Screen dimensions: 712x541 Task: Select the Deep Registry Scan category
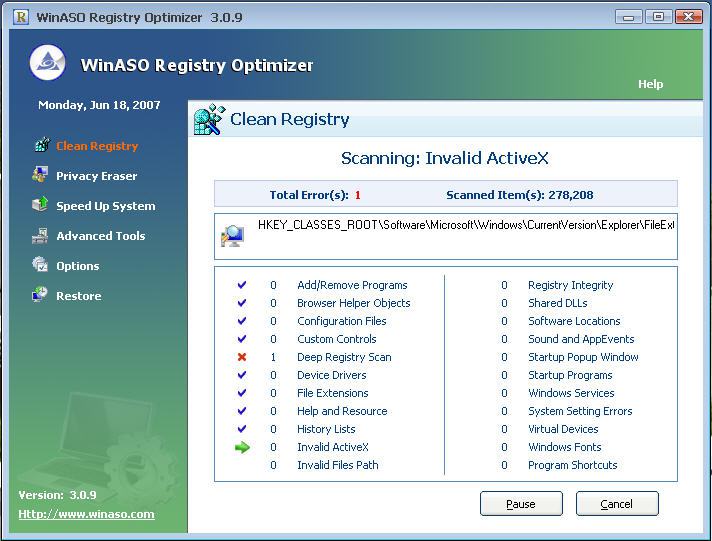tap(344, 357)
